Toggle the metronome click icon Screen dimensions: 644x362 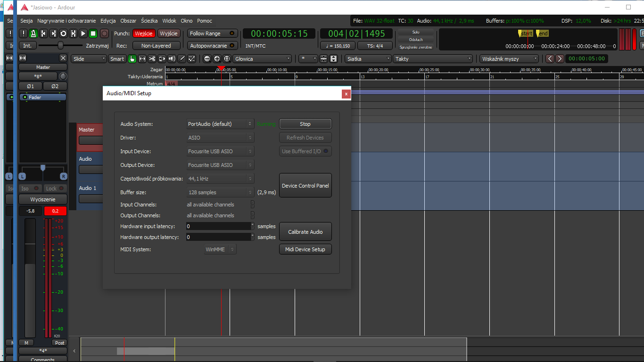coord(33,33)
